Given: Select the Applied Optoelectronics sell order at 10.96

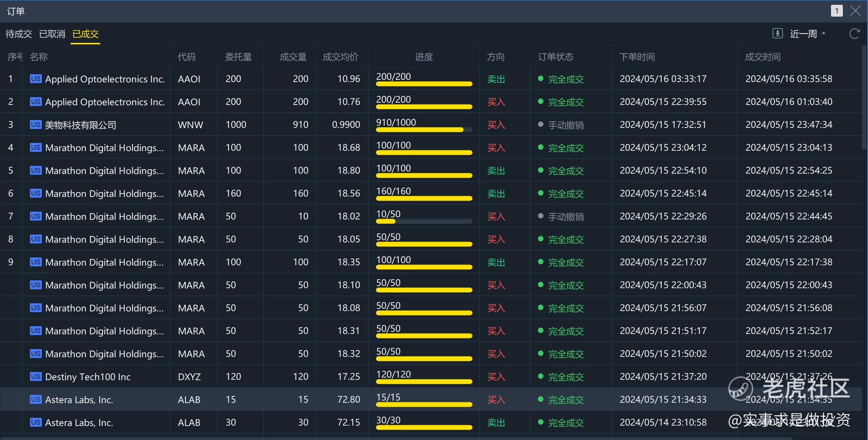Looking at the screenshot, I should tap(431, 78).
